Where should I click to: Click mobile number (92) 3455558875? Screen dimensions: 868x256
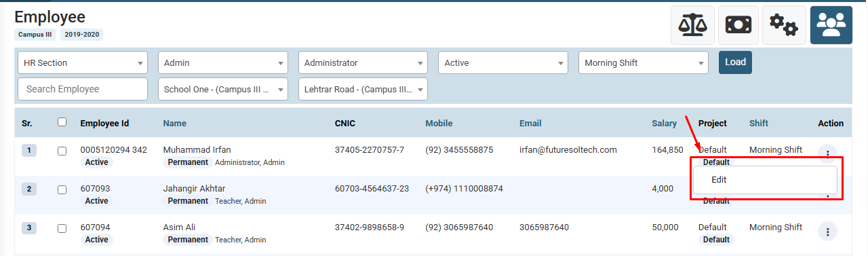(459, 149)
